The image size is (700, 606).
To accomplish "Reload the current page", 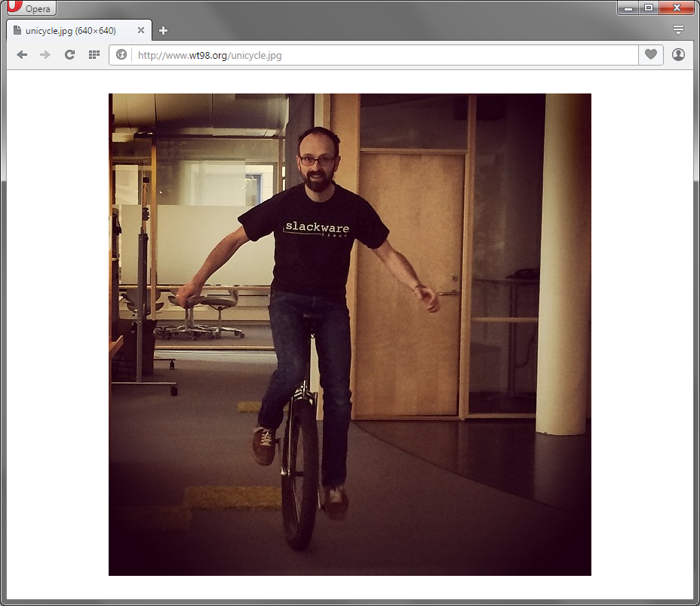I will 69,55.
